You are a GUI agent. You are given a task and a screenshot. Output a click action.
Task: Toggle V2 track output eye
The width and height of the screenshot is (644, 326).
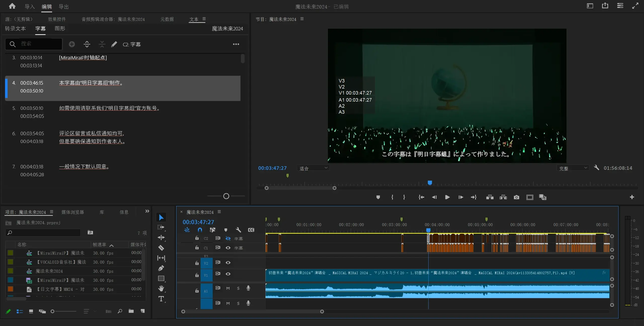[x=228, y=263]
